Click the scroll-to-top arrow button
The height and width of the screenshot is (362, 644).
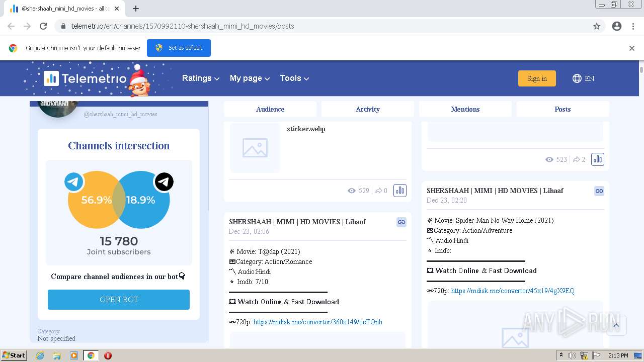[x=616, y=325]
